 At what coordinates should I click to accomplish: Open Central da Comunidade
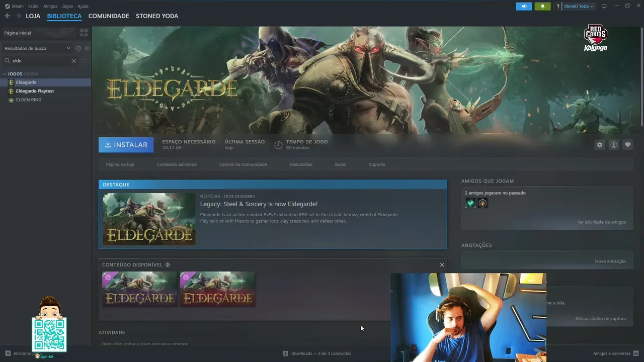(x=243, y=164)
